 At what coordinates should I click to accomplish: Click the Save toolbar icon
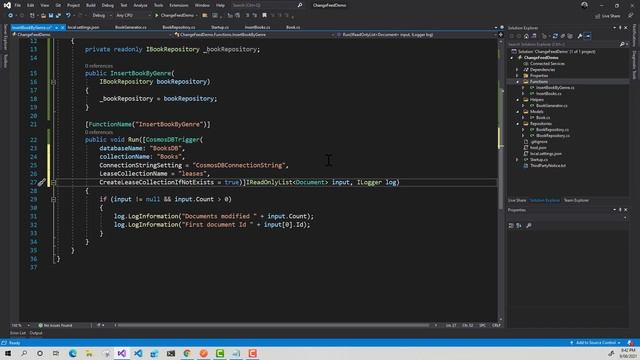point(51,16)
